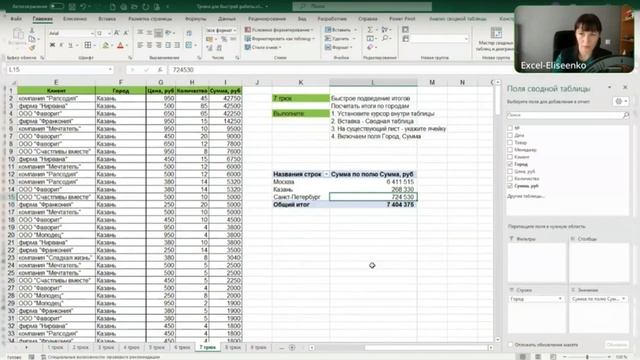Screen dimensions: 640x360
Task: Open Сумма по полю dropdown in Values area
Action: click(x=623, y=299)
